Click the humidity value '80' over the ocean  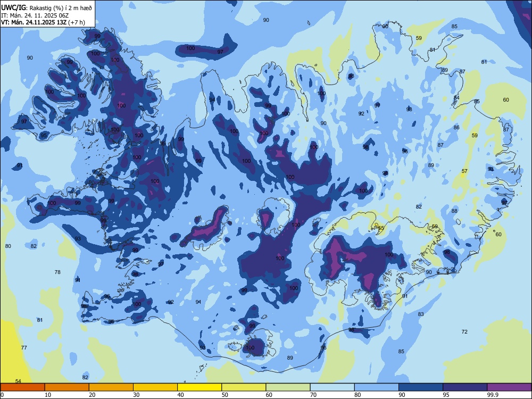click(x=8, y=246)
